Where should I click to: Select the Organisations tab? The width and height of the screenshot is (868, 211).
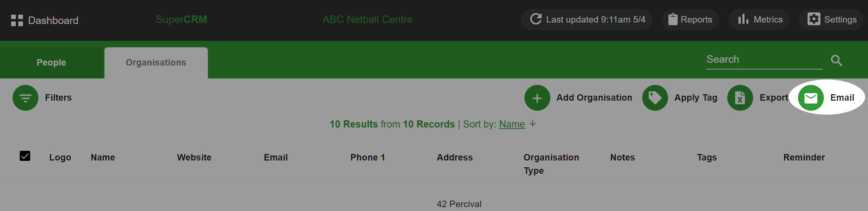click(156, 63)
